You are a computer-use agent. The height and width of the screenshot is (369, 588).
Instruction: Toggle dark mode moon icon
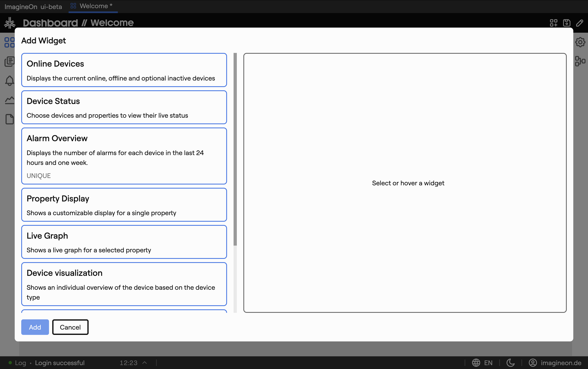(x=510, y=363)
